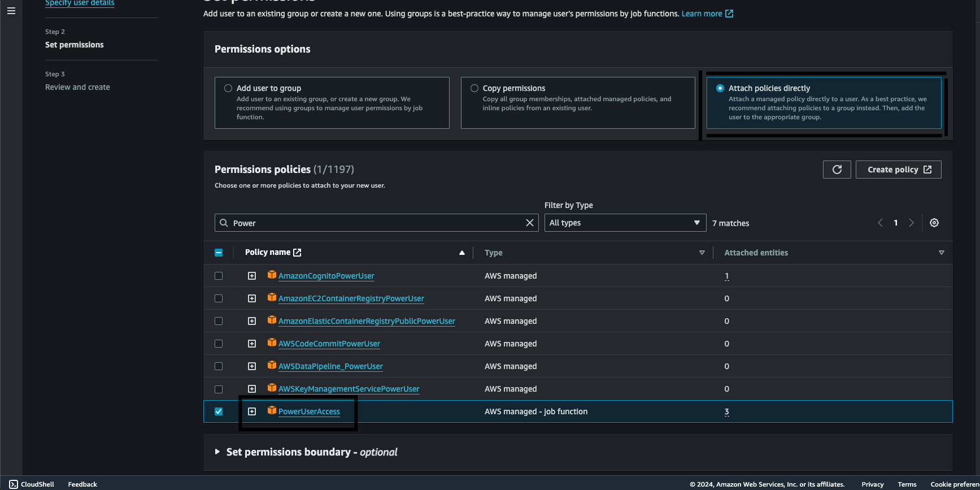Click Set permissions step in wizard
This screenshot has height=490, width=980.
pyautogui.click(x=75, y=45)
